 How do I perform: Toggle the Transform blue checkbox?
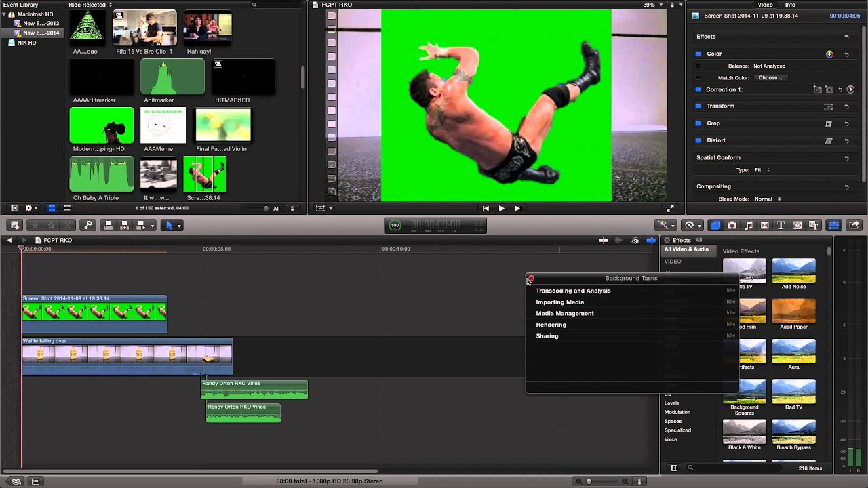(698, 106)
